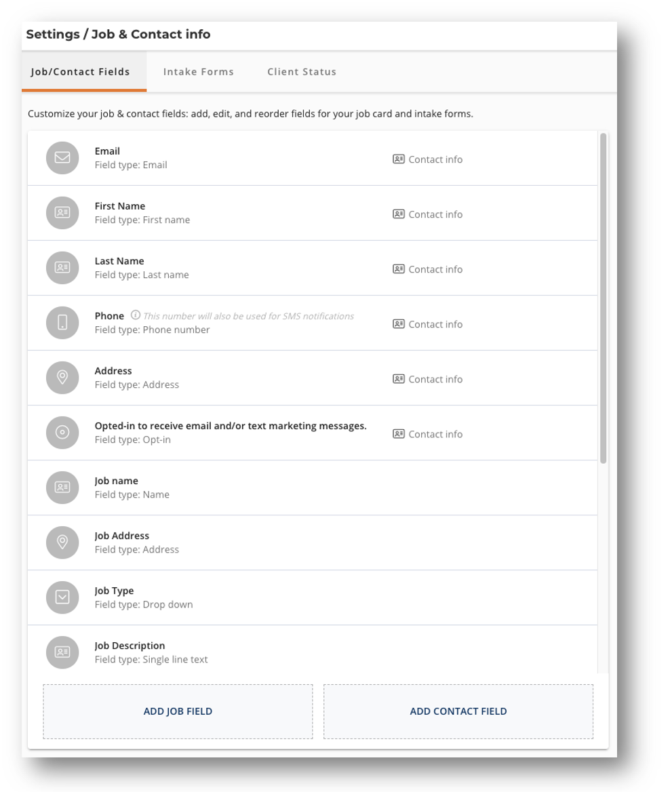The width and height of the screenshot is (672, 792).
Task: Click the Phone field mobile device icon
Action: point(62,323)
